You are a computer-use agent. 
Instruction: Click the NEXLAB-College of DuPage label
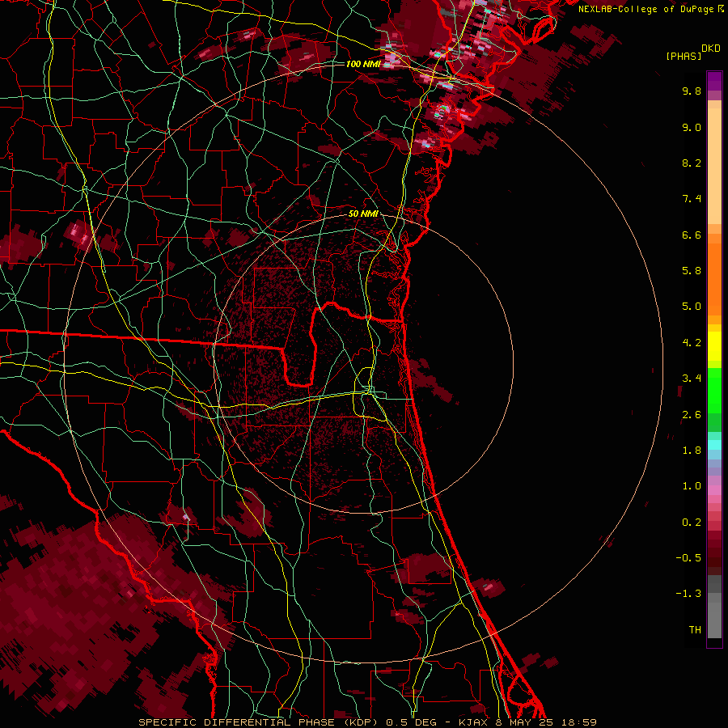tap(646, 9)
